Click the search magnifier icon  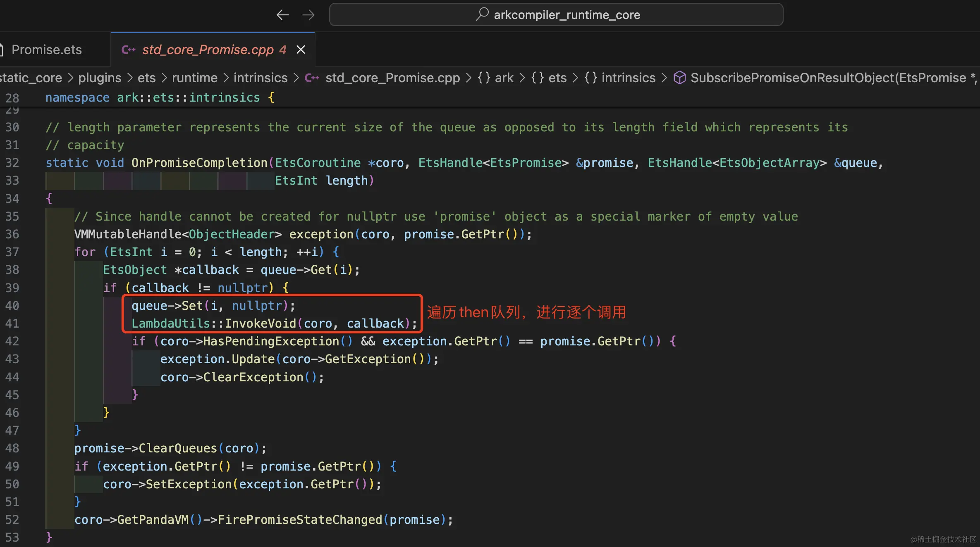tap(482, 14)
